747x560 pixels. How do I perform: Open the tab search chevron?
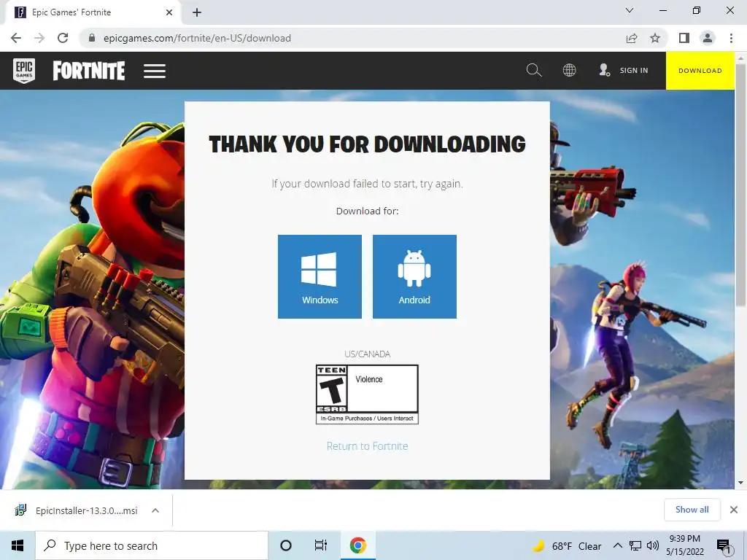click(x=630, y=10)
